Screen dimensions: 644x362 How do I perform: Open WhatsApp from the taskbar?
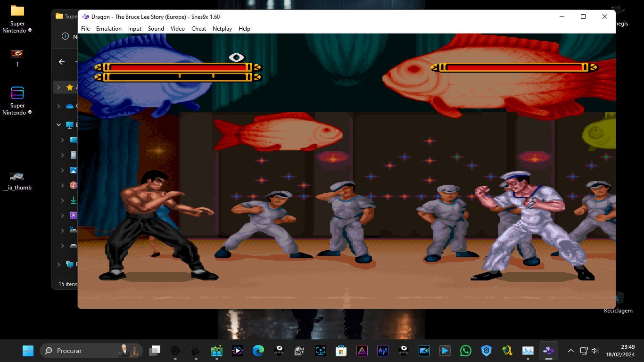465,351
